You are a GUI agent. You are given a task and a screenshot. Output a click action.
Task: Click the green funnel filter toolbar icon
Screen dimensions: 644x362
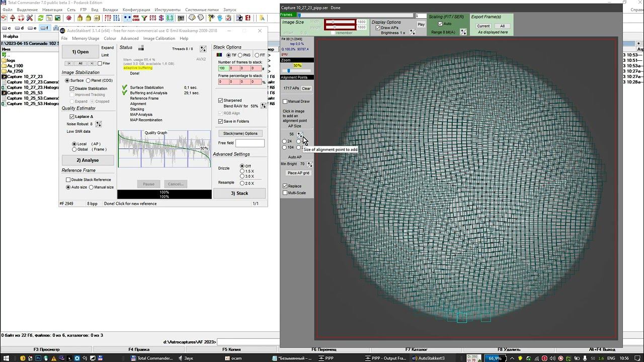[x=144, y=18]
